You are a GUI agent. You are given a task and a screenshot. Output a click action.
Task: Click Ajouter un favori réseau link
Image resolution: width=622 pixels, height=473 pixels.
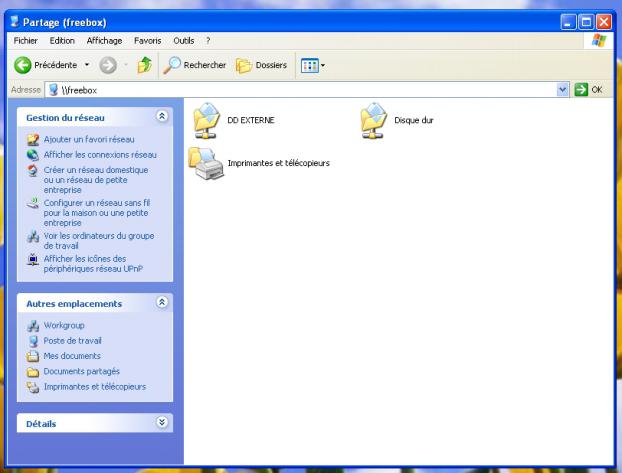tap(88, 139)
